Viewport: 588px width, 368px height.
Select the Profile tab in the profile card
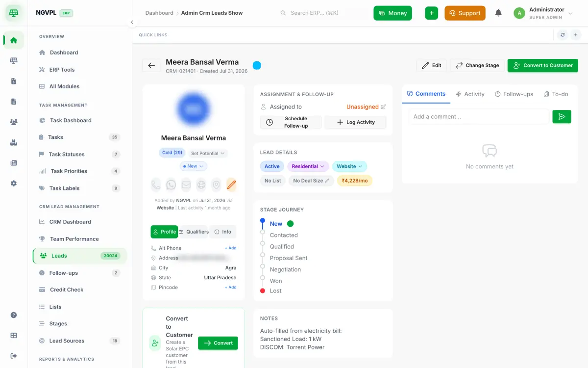pos(164,232)
